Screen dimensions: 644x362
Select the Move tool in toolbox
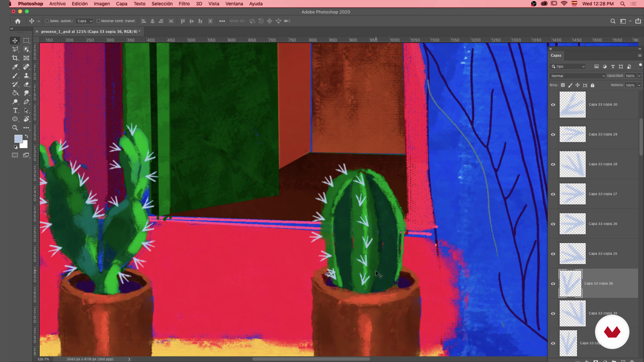(x=15, y=41)
